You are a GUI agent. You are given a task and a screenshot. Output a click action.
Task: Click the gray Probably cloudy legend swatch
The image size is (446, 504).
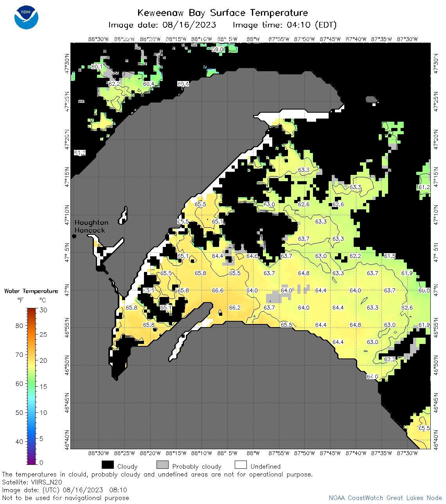tap(162, 465)
